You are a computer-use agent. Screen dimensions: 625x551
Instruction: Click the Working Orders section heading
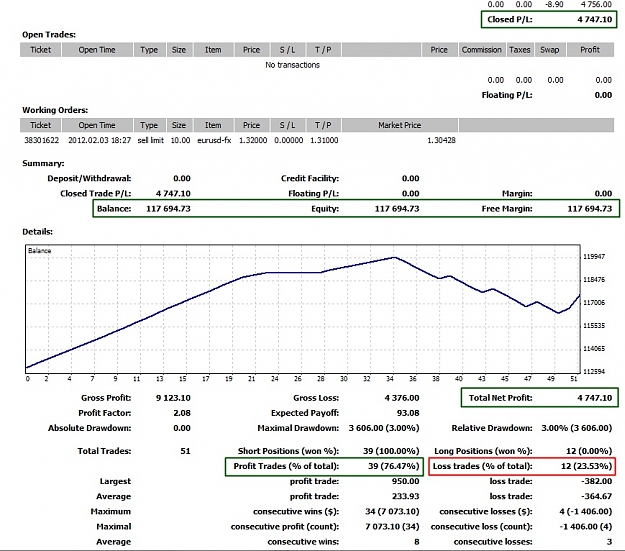click(x=55, y=110)
